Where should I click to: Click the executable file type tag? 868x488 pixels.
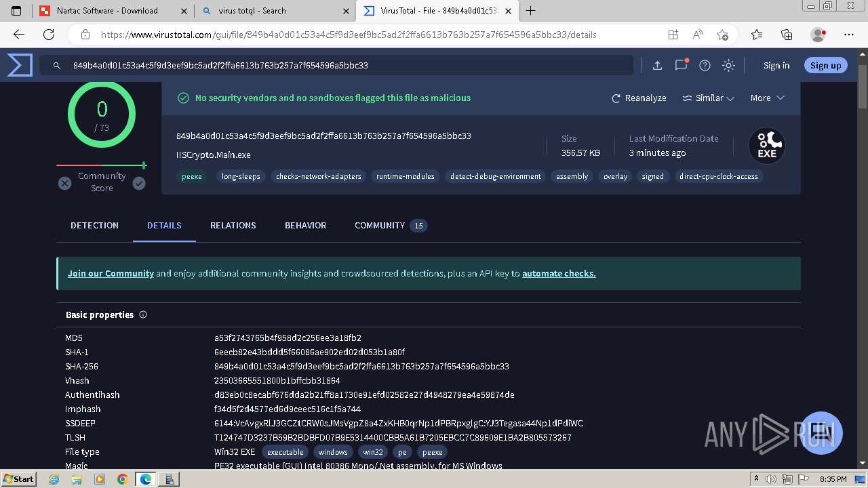[285, 452]
